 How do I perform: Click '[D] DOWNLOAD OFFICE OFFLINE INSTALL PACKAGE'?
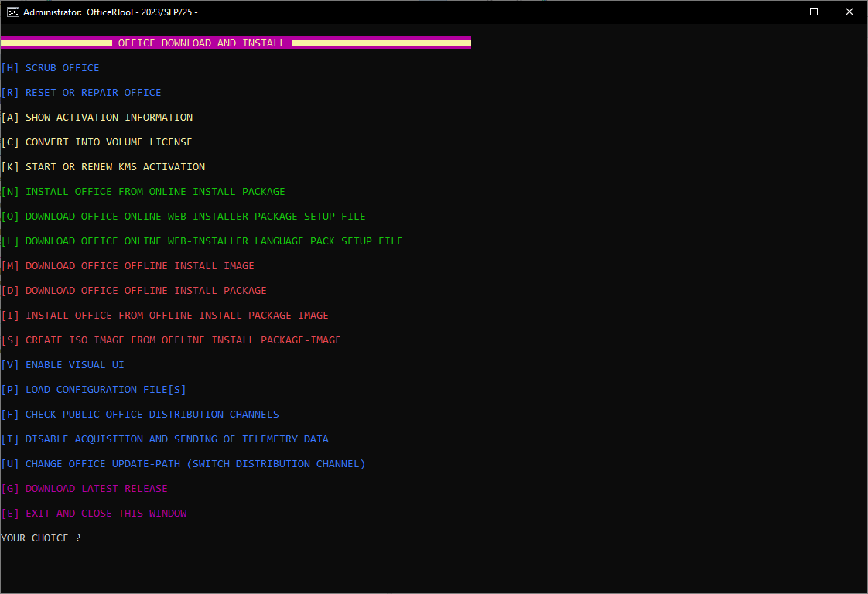pyautogui.click(x=134, y=291)
